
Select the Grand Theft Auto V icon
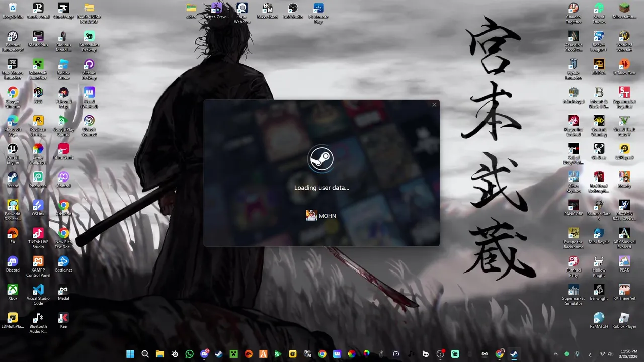[x=624, y=126]
